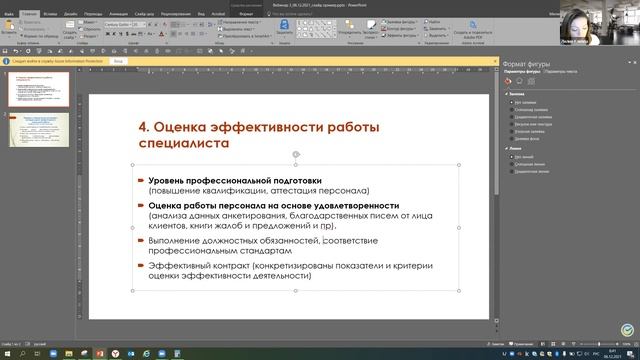Click the Сбросить slide button
This screenshot has height=360, width=640.
coord(90,29)
